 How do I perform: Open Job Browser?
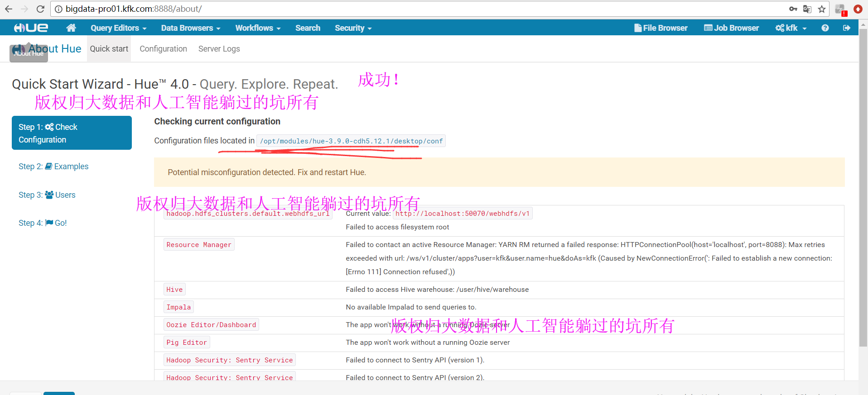pyautogui.click(x=731, y=28)
